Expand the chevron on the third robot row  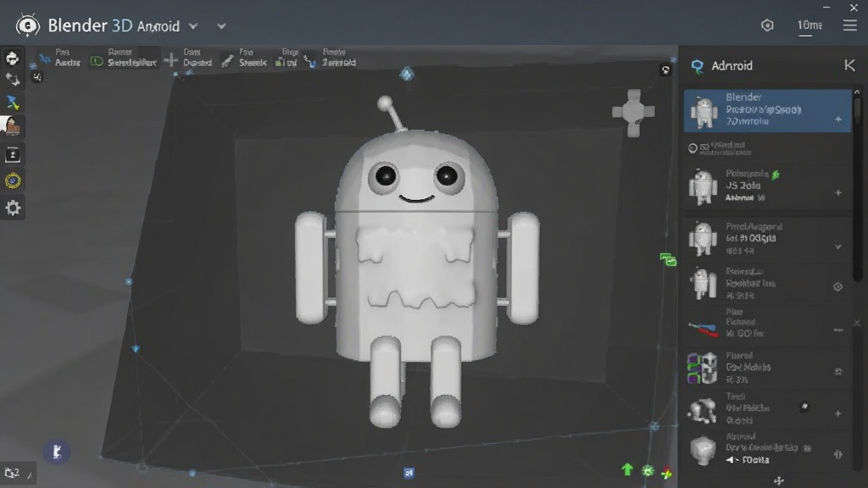point(838,247)
